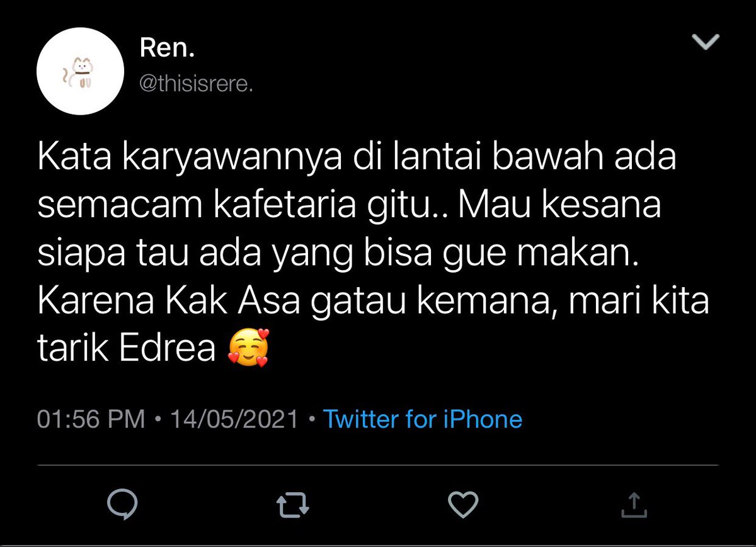Follow the 'Twitter for iPhone' source link
Screen dimensions: 756x547
tap(423, 419)
